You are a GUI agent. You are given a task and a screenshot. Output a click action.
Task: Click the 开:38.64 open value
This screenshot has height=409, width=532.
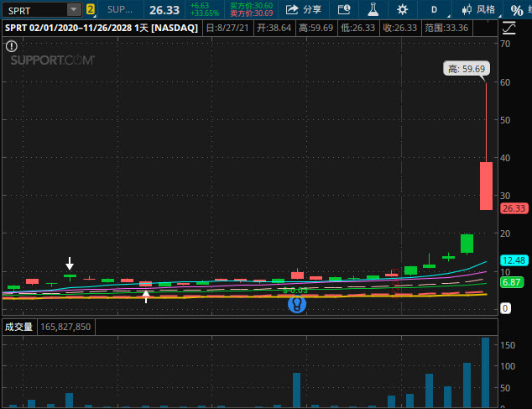click(274, 28)
